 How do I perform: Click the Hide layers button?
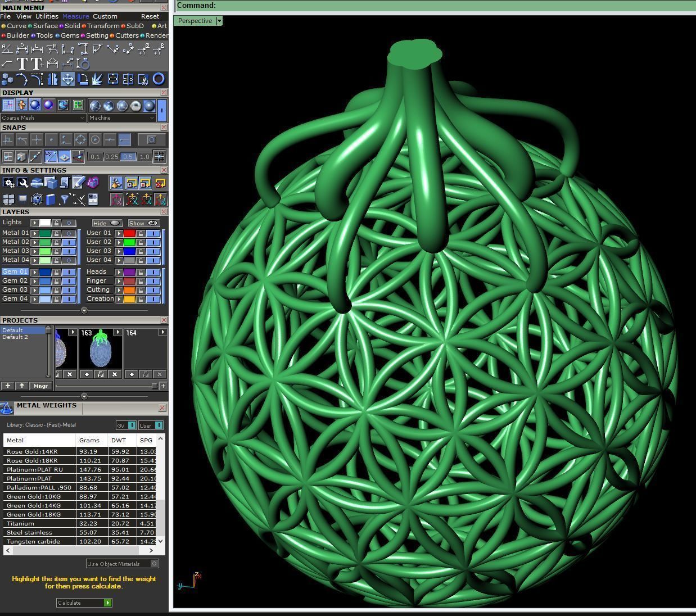[x=107, y=223]
